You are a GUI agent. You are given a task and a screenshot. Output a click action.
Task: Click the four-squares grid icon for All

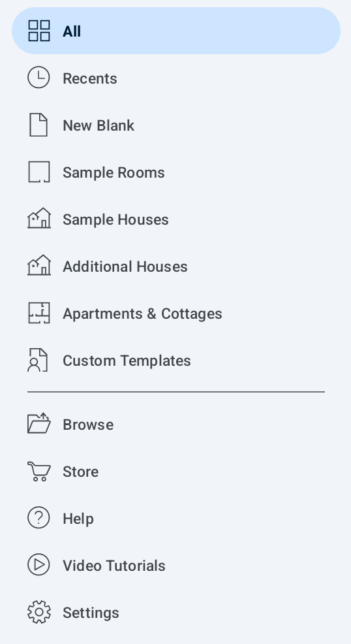coord(39,31)
